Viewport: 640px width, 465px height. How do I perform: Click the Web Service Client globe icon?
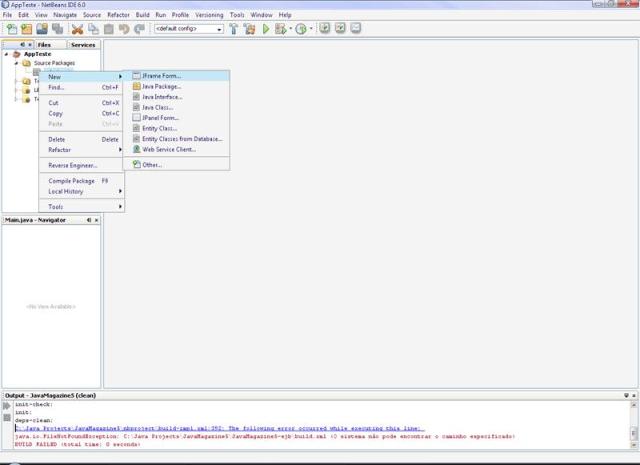tap(136, 149)
